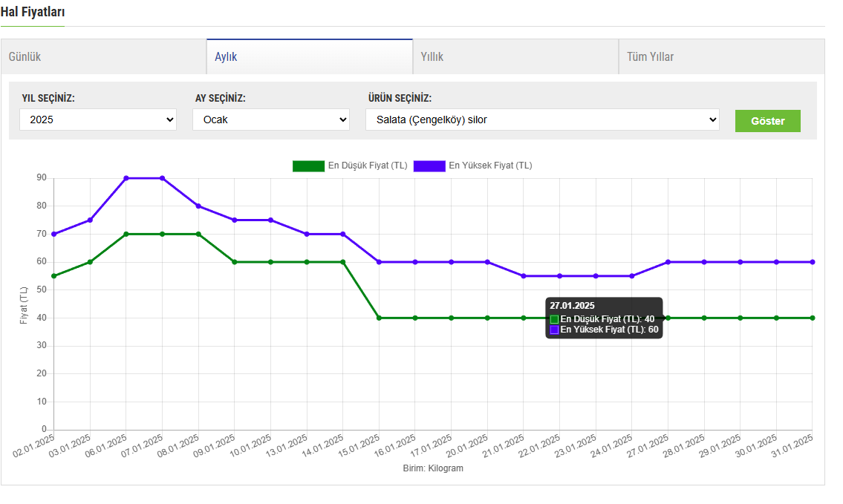The height and width of the screenshot is (504, 843).
Task: Click the purple data point on 02.01.2025
Action: 54,234
